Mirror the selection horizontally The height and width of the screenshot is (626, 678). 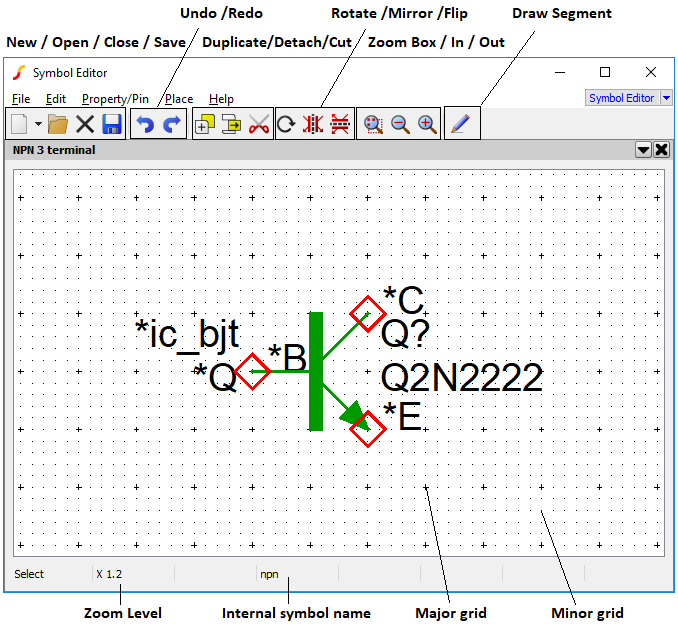pos(312,124)
